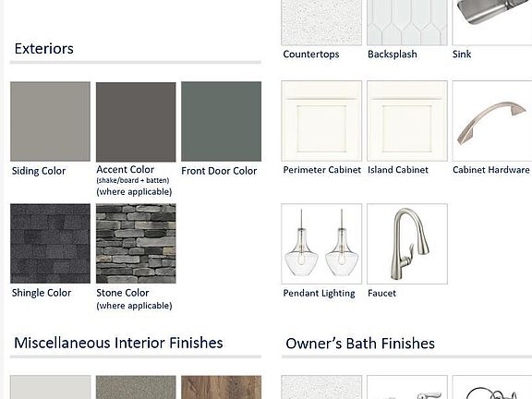
Task: Click the Cabinet Hardware pull handle image
Action: (492, 121)
